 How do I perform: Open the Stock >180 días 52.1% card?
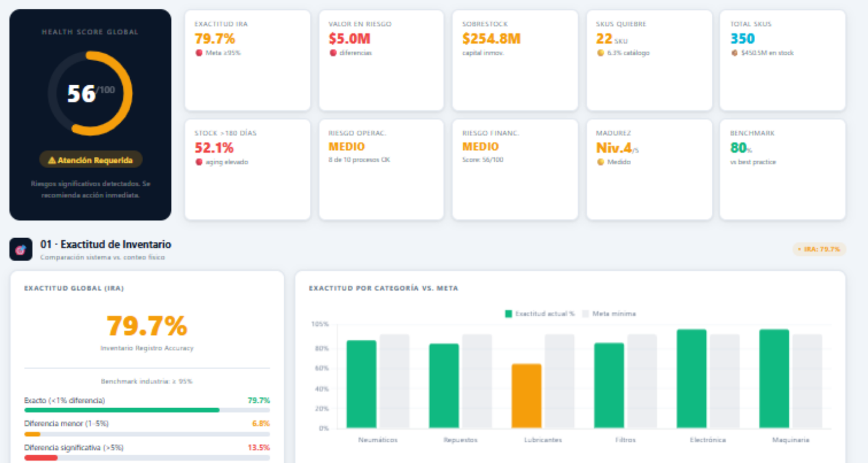pos(247,169)
